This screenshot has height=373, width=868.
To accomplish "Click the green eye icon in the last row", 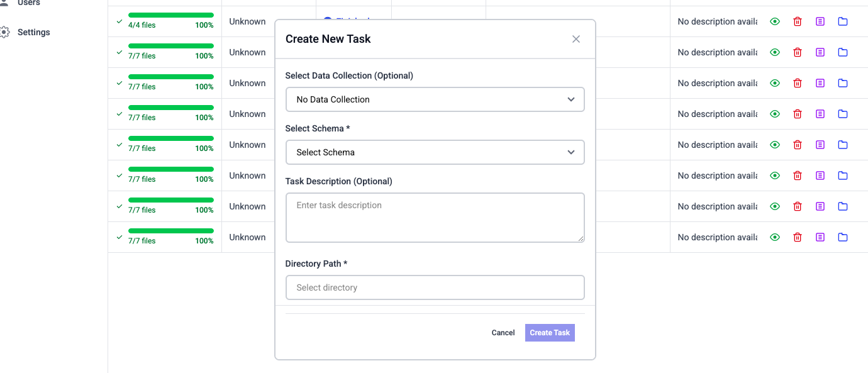I will 775,237.
